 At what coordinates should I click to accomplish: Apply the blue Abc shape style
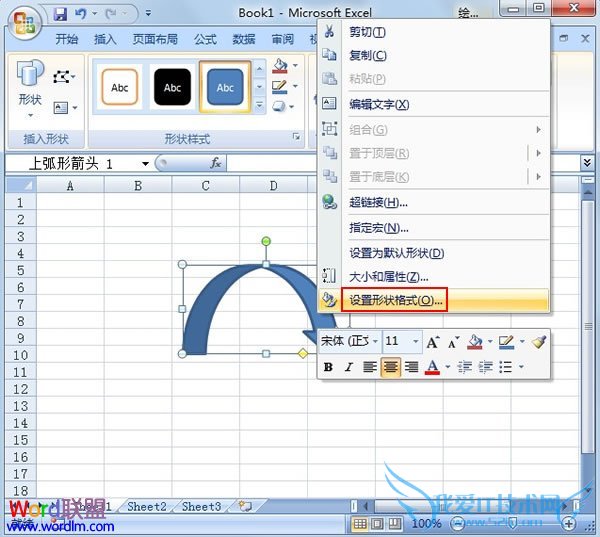[x=225, y=87]
